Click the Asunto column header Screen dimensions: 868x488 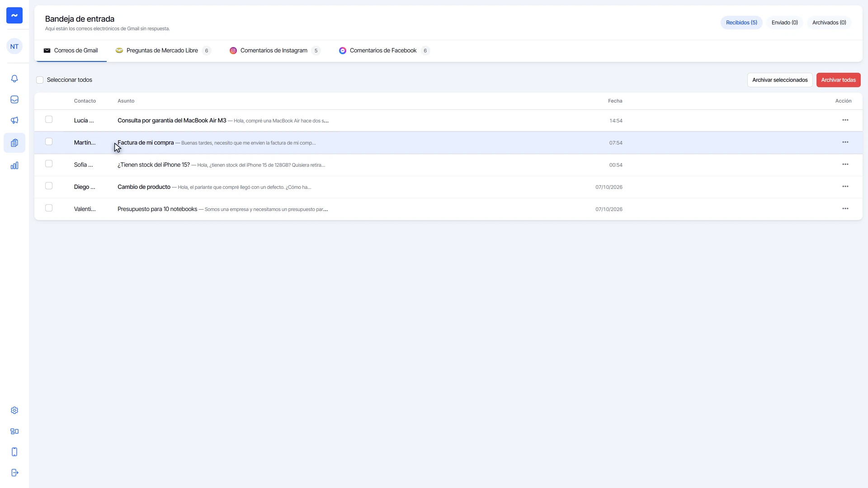pos(126,101)
